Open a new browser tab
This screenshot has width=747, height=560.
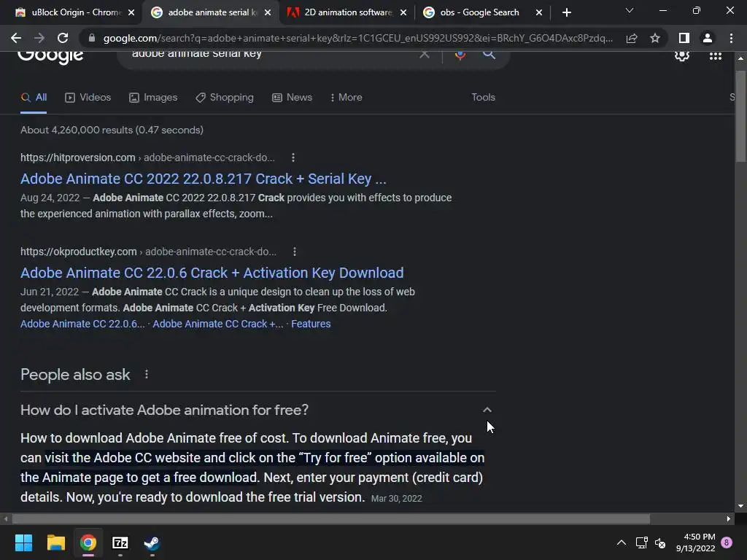click(x=566, y=12)
